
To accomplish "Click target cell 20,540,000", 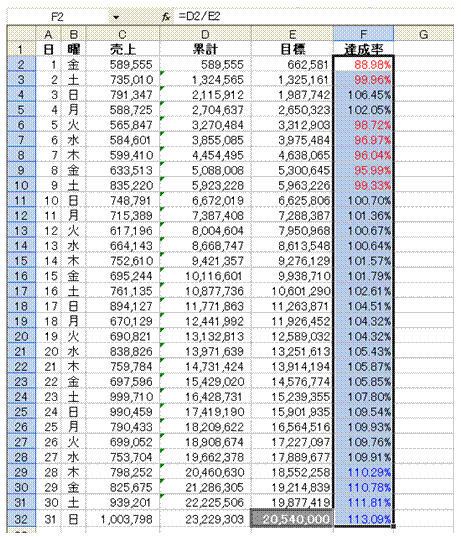I will tap(292, 519).
